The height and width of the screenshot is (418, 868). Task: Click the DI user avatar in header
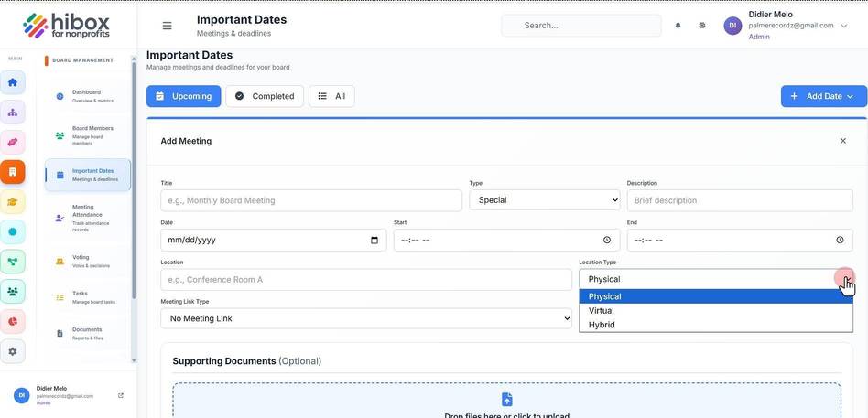click(x=732, y=26)
